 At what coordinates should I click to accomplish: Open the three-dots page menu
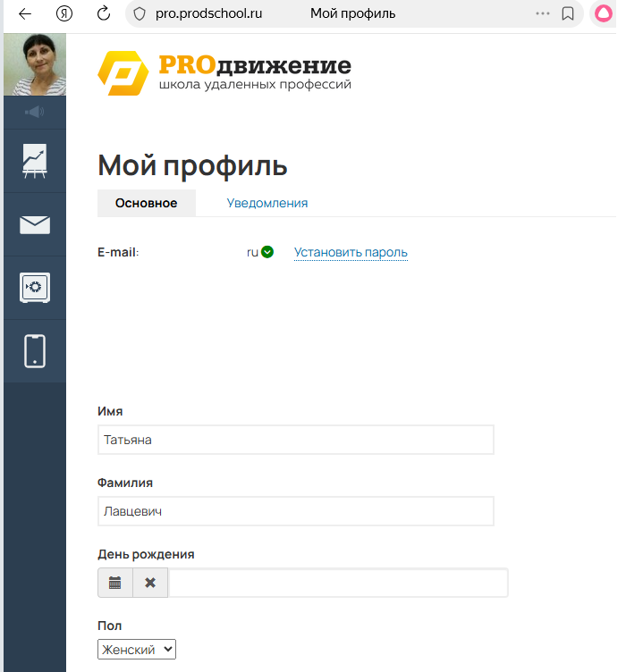point(542,13)
